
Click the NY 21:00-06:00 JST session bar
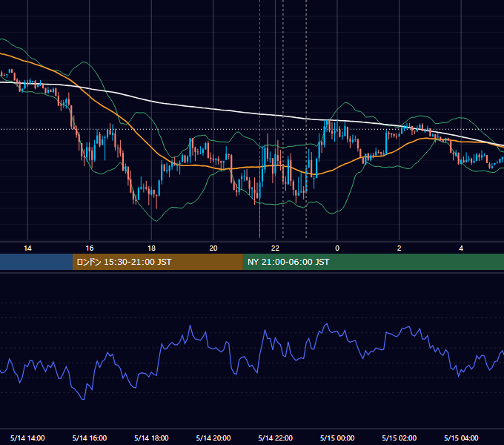pos(373,262)
